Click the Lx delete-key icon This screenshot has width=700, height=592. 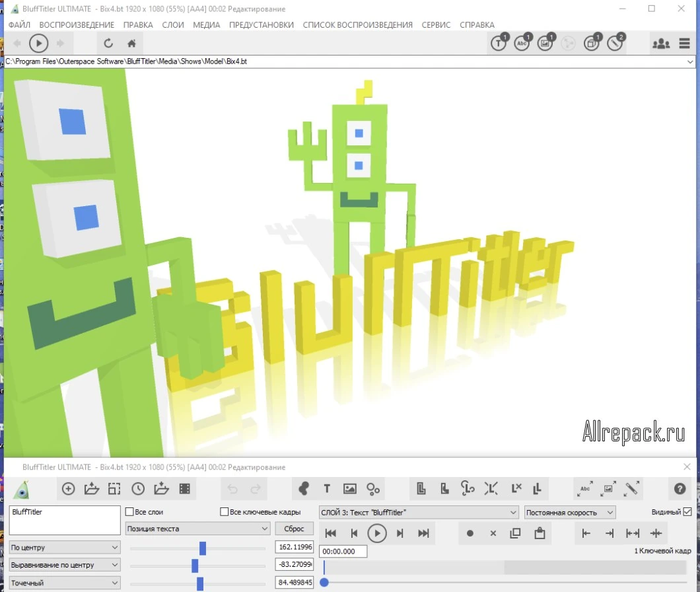(x=516, y=489)
